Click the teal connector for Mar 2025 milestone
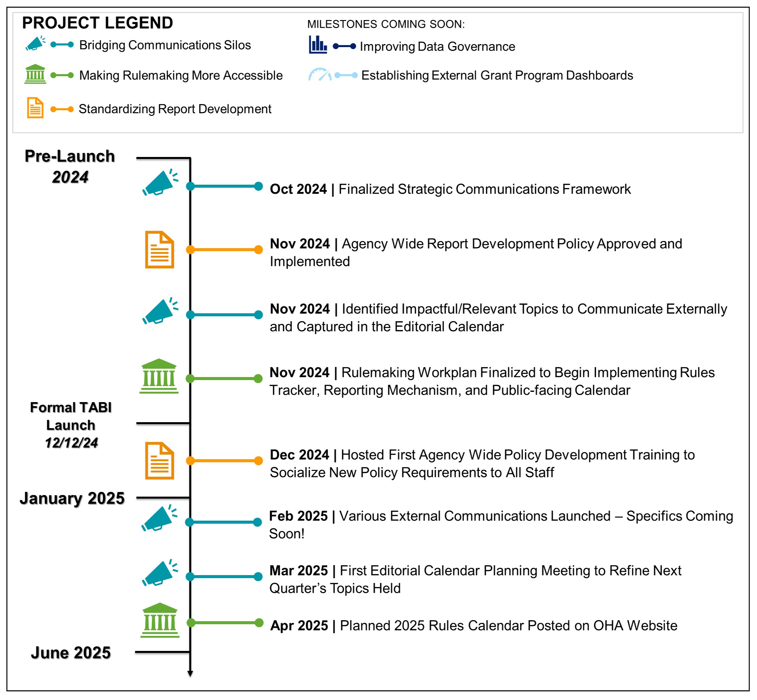The image size is (757, 700). 224,576
